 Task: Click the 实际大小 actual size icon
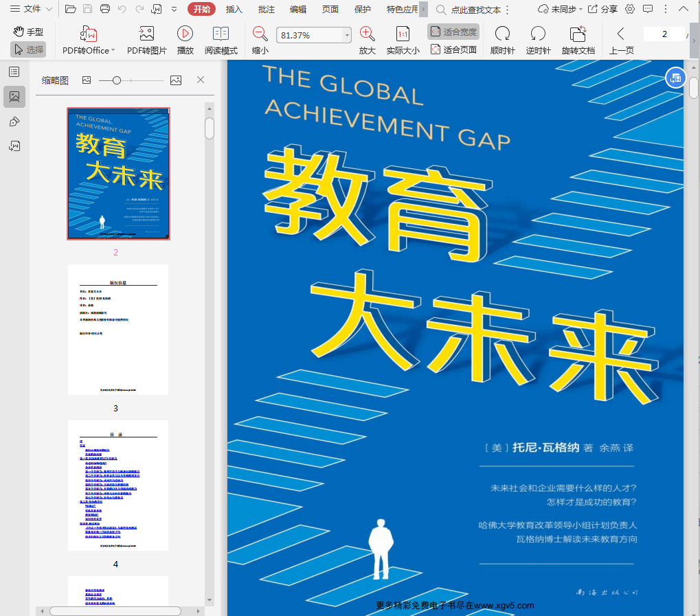[403, 34]
